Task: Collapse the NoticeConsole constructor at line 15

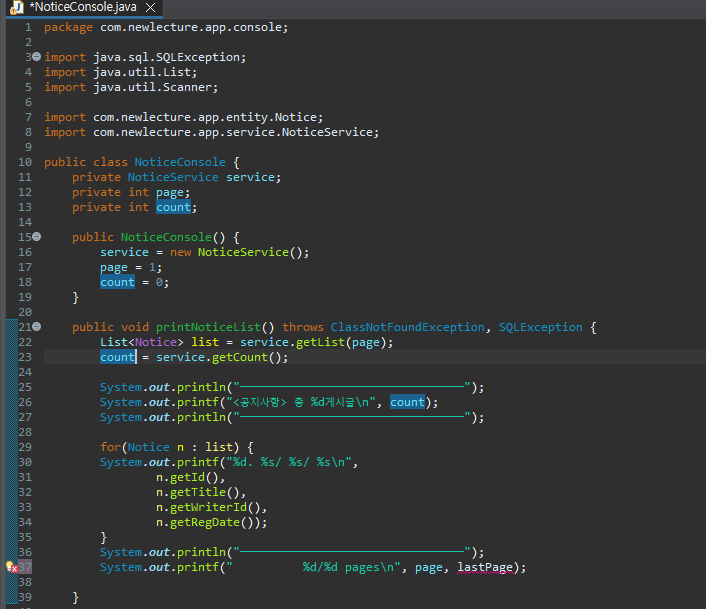Action: (36, 236)
